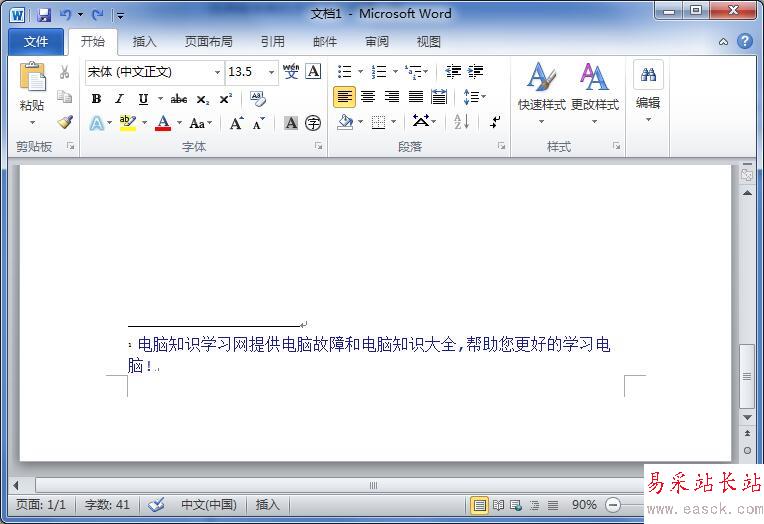Open the 文件 (File) tab

(36, 42)
